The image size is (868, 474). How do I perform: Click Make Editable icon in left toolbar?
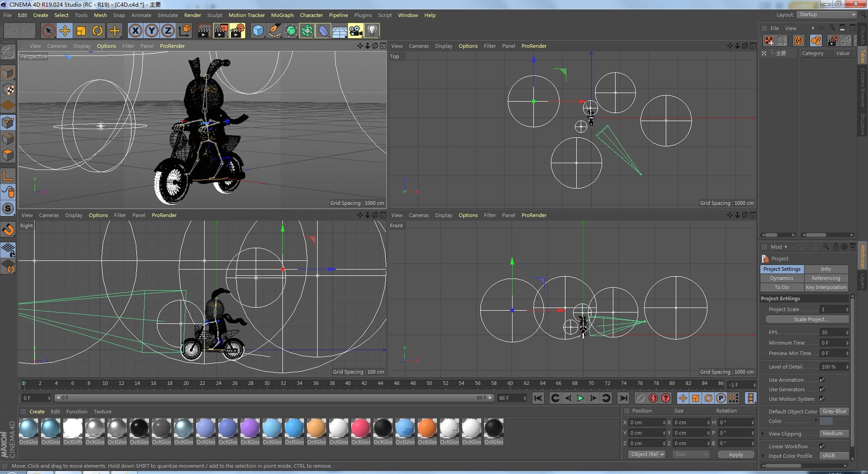(8, 52)
